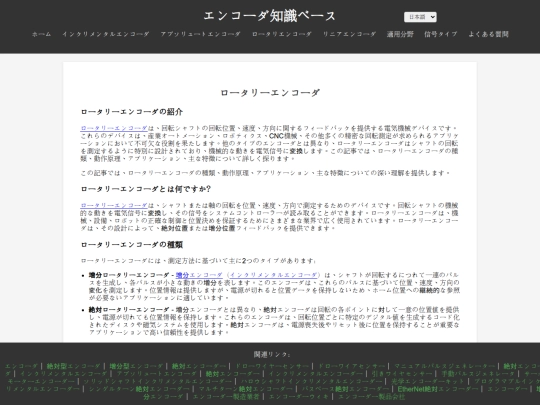Open footer link 手動パルスジェネレータ
Screen dimensions: 540x405
coord(478,374)
